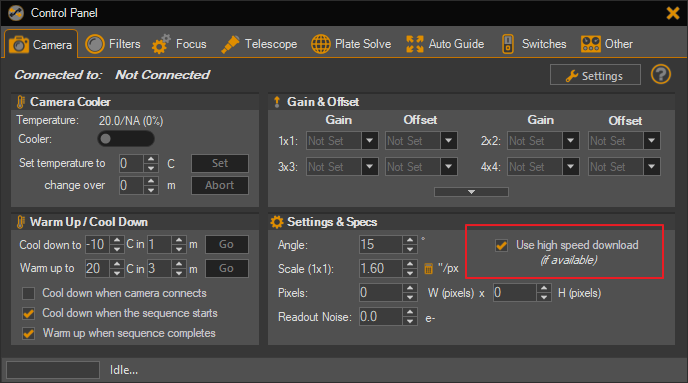Expand Gain & Offset panel with down arrow
Screen dimensions: 688x383
tap(471, 192)
